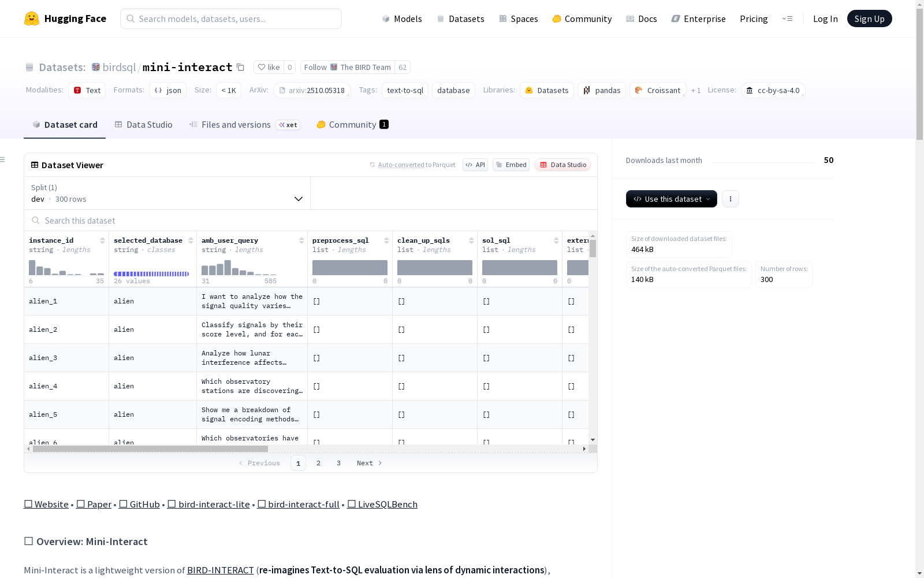Click the API button in the Dataset Viewer

coord(475,165)
